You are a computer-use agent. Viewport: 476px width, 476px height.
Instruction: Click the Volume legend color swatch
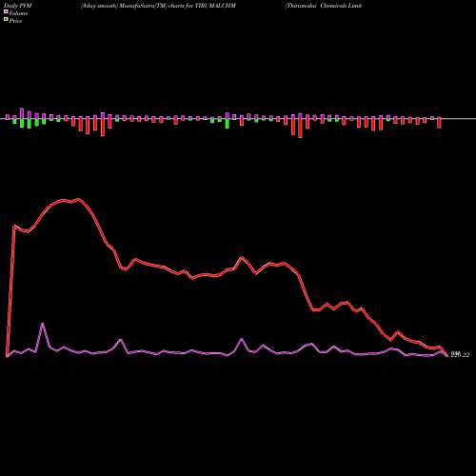pyautogui.click(x=6, y=11)
